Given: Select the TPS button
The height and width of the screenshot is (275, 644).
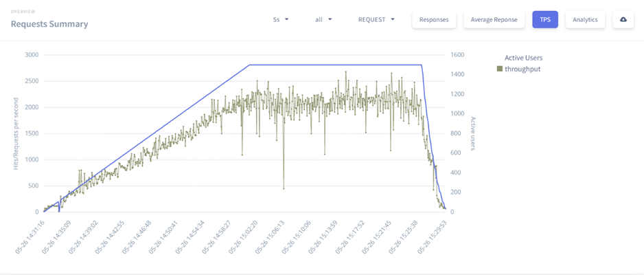Looking at the screenshot, I should click(x=544, y=20).
